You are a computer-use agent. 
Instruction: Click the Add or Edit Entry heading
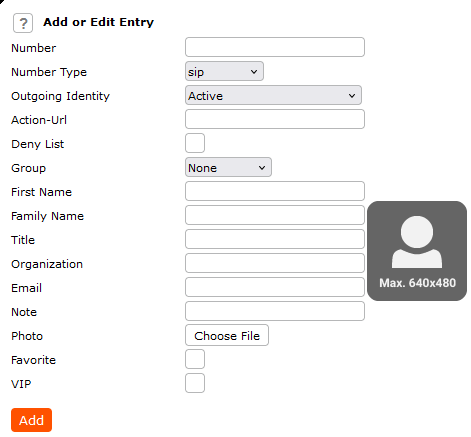(x=99, y=22)
